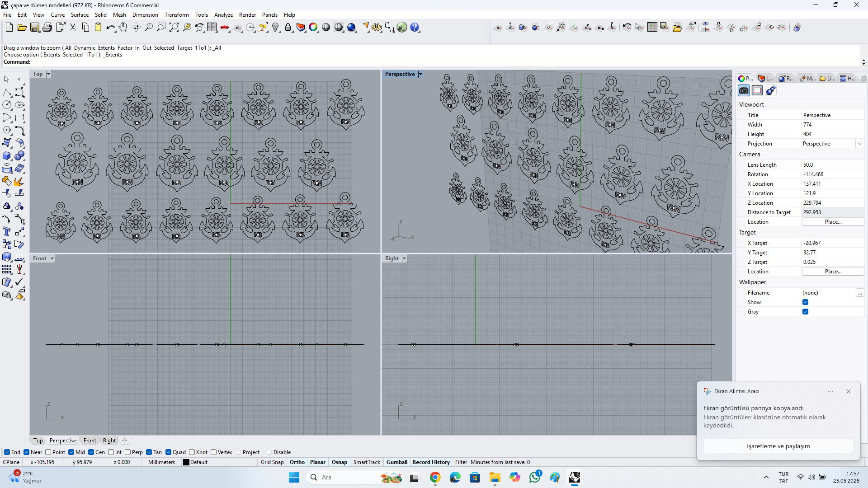Click the Save file toolbar icon
The image size is (868, 488).
[34, 28]
